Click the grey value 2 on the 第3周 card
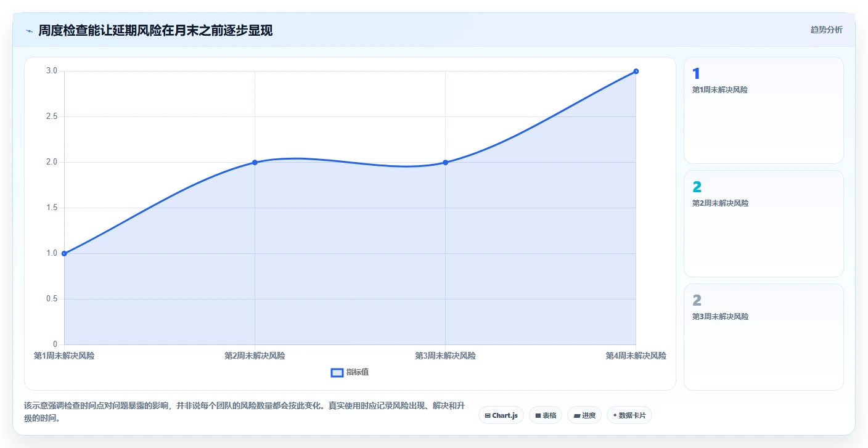Image resolution: width=868 pixels, height=448 pixels. (697, 300)
